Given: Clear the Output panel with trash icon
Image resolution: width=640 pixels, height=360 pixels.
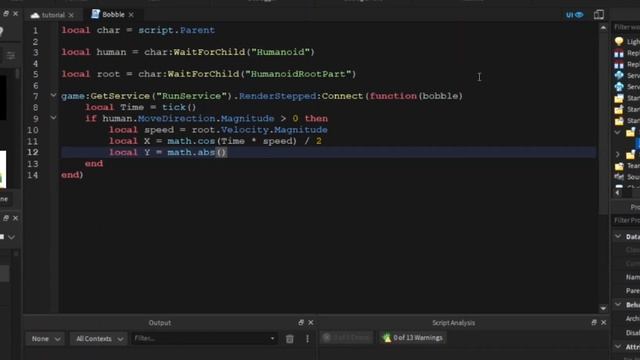Looking at the screenshot, I should click(289, 339).
